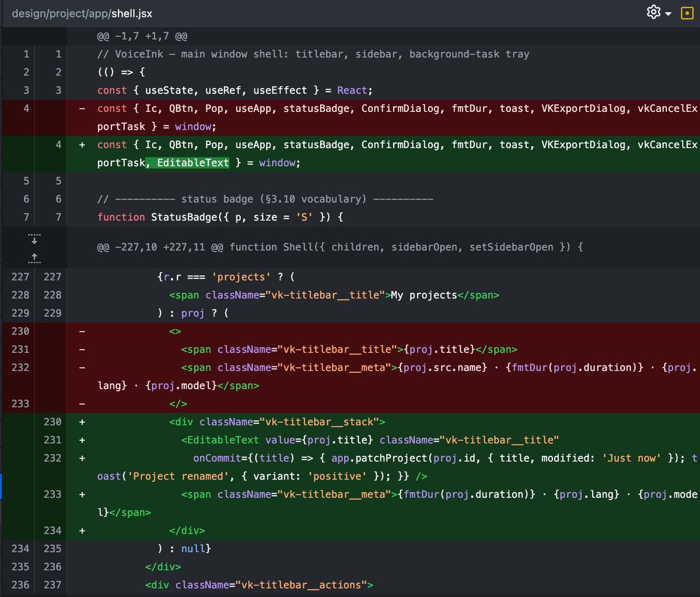Click line number 4 of the added const line
The width and height of the screenshot is (700, 597).
coord(58,145)
